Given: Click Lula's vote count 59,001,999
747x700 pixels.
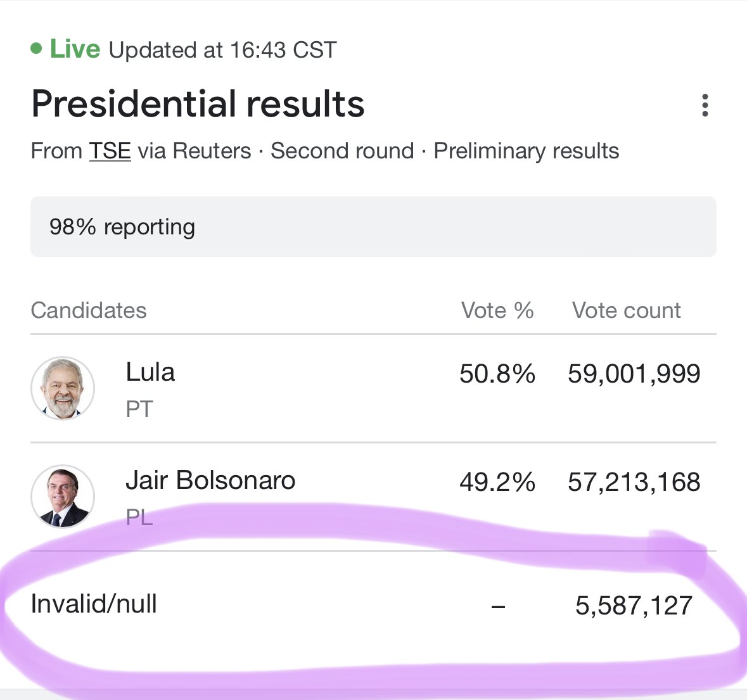Looking at the screenshot, I should click(634, 374).
